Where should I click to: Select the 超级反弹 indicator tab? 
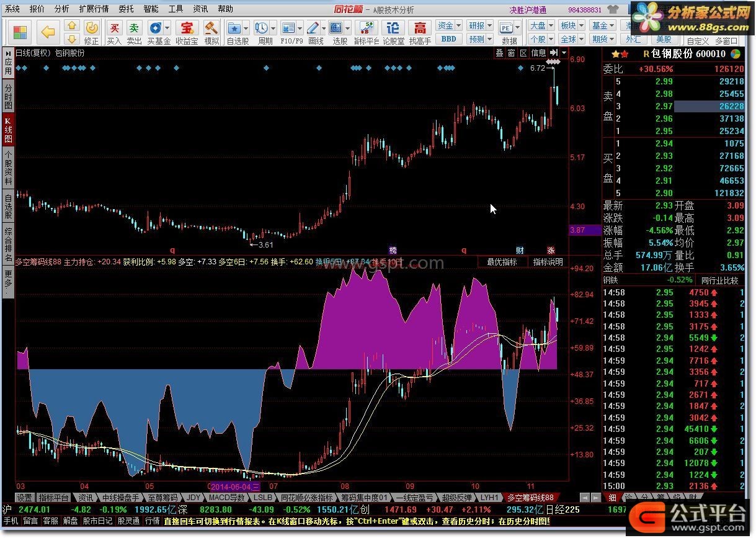tap(457, 498)
